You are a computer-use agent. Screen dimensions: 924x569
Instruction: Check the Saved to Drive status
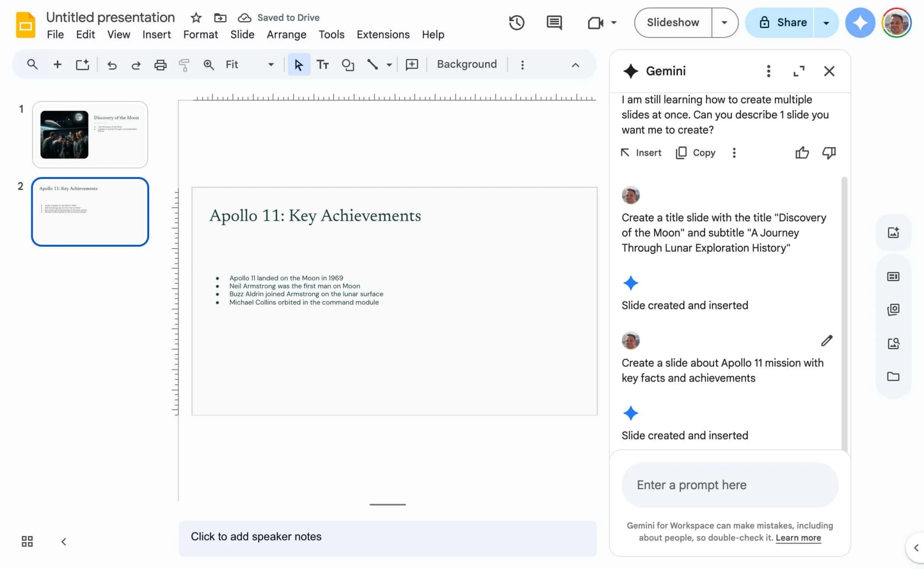279,18
